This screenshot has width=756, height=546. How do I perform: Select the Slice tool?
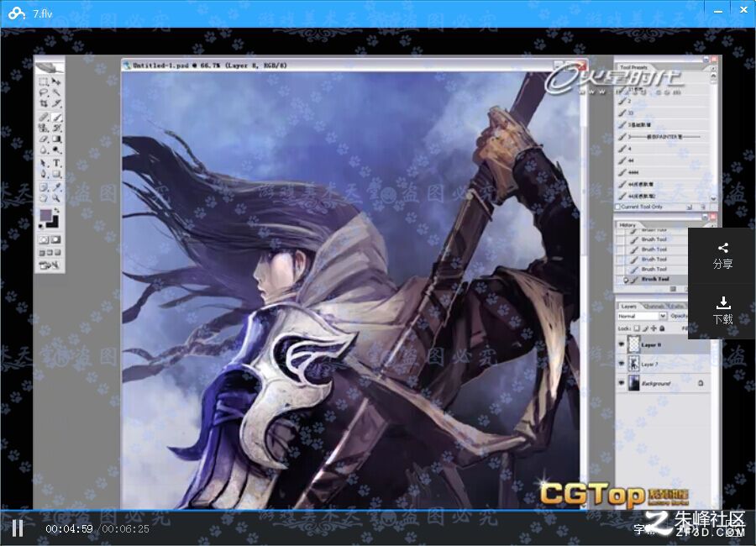pyautogui.click(x=56, y=103)
